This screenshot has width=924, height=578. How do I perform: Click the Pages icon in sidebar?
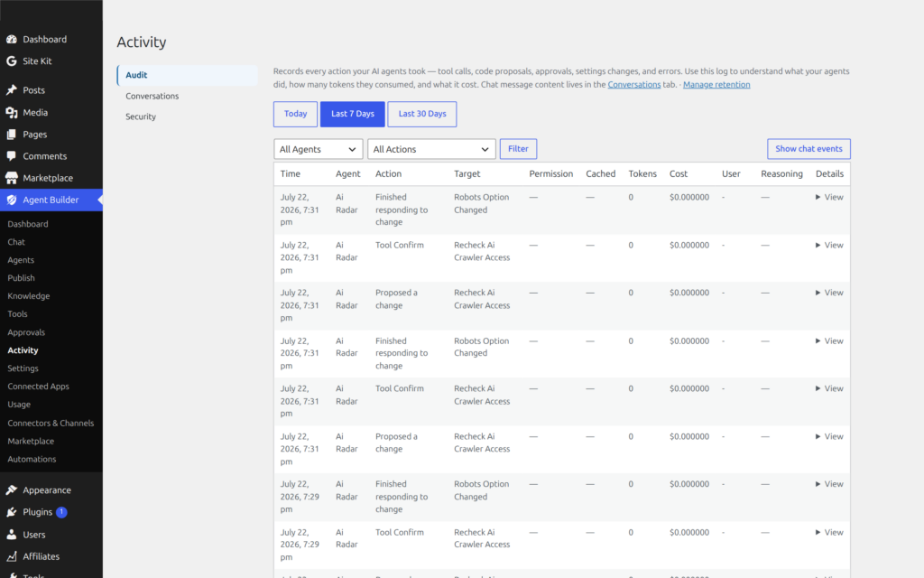tap(11, 135)
